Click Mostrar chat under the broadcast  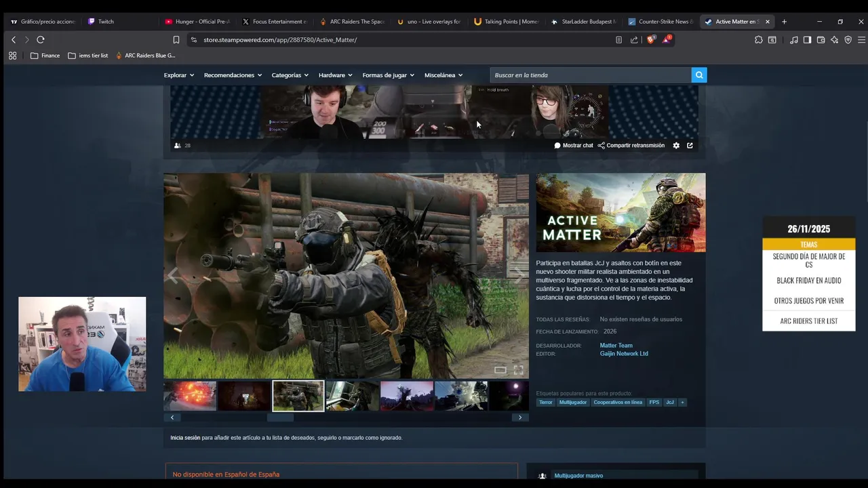(x=574, y=146)
